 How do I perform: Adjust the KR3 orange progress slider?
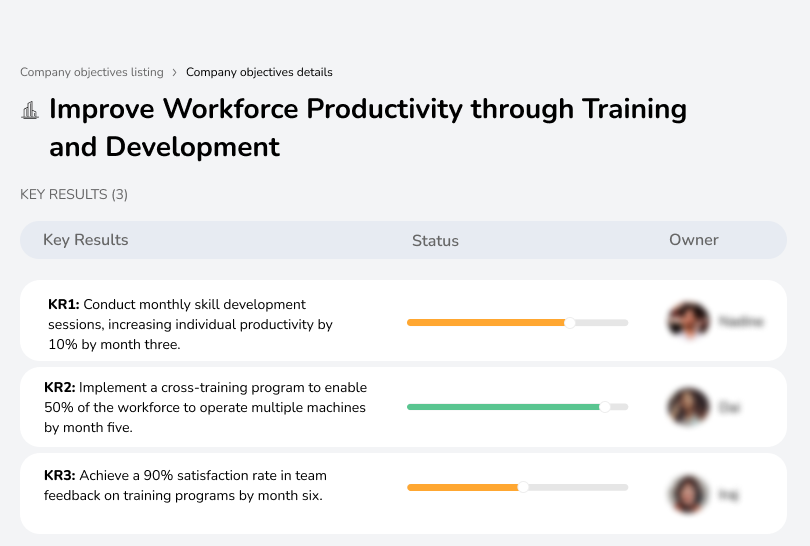(x=523, y=487)
